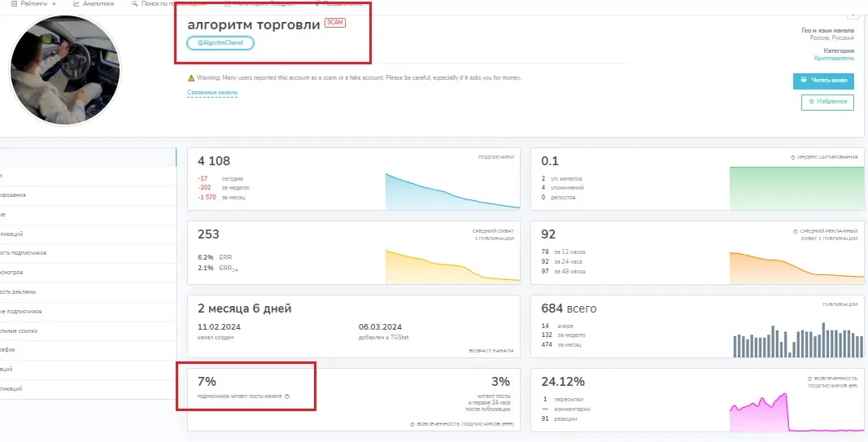The image size is (868, 442).
Task: Click the Читать канал button
Action: (824, 81)
